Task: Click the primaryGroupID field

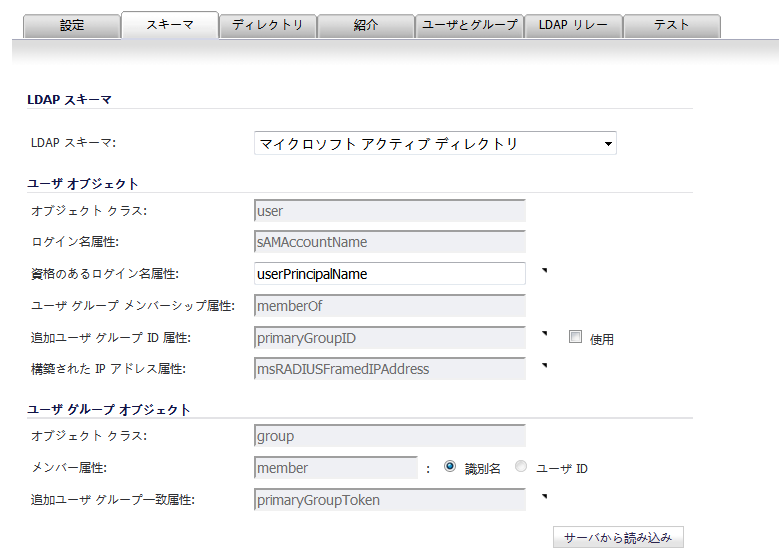Action: [x=390, y=338]
